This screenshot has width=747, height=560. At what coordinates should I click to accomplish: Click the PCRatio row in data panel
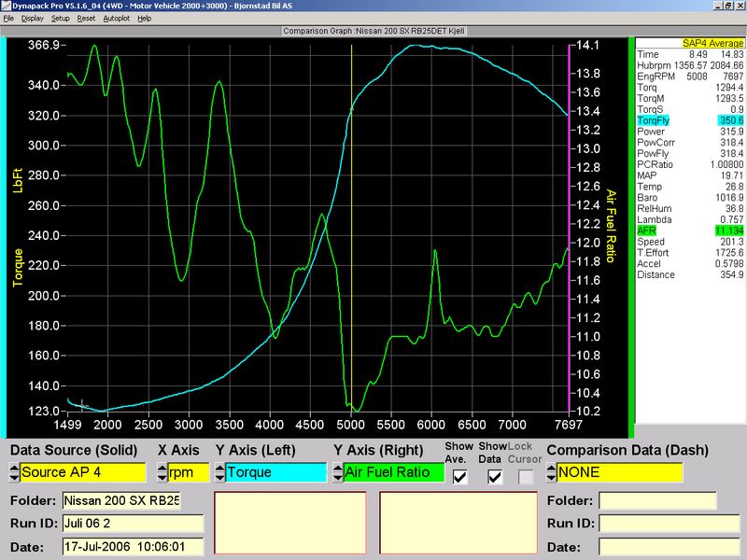click(690, 164)
